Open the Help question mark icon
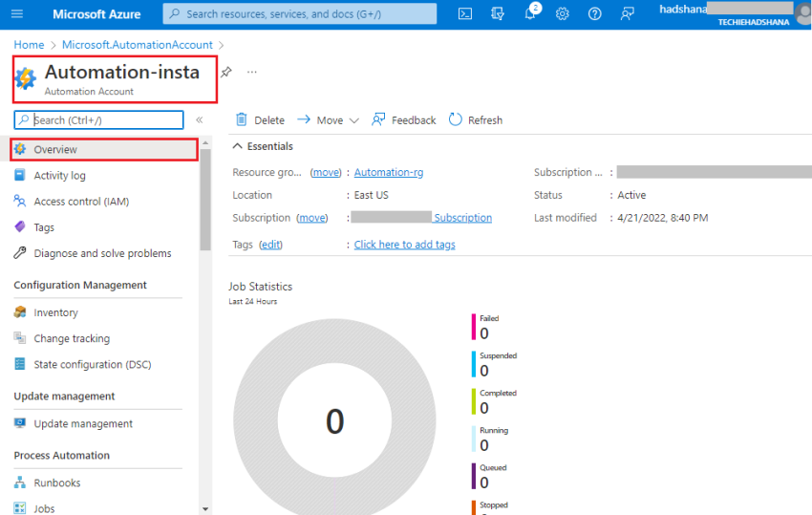The height and width of the screenshot is (515, 812). [x=594, y=14]
